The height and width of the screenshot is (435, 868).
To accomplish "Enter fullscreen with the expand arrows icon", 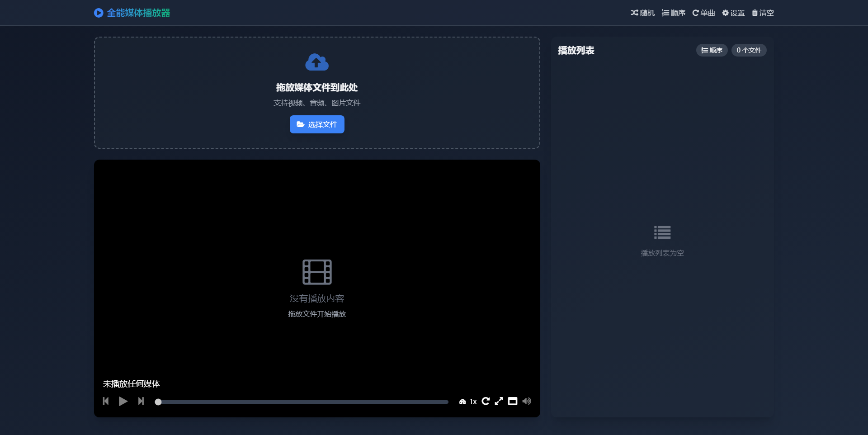I will [499, 401].
